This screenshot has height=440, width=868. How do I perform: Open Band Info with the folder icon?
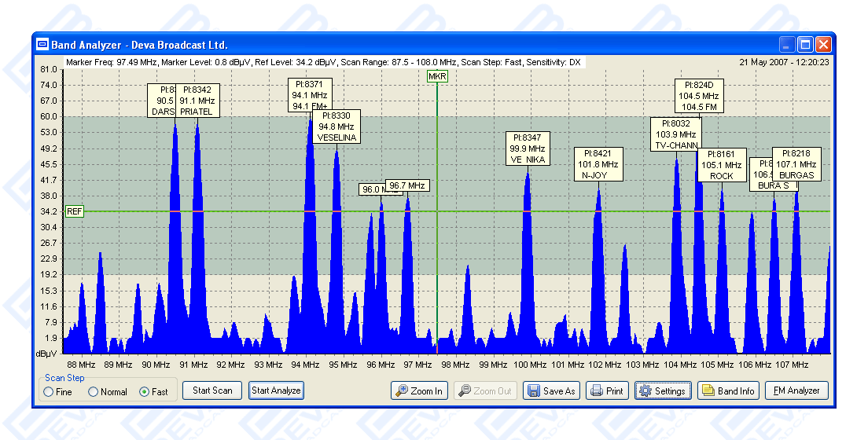(727, 390)
